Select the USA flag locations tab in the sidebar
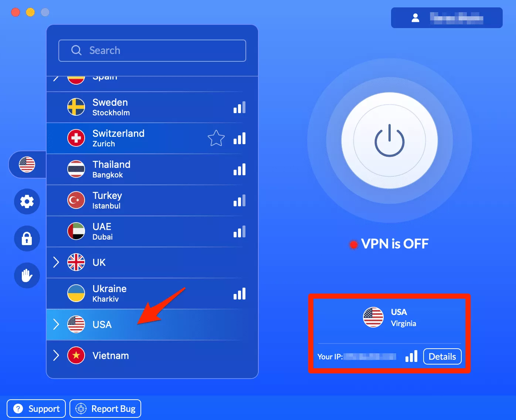The width and height of the screenshot is (516, 420). [x=27, y=165]
